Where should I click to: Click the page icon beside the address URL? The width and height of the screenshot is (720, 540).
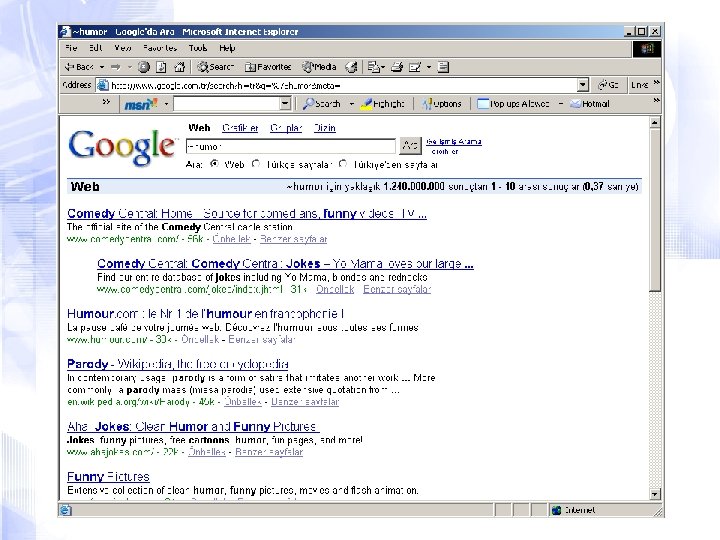pos(103,85)
